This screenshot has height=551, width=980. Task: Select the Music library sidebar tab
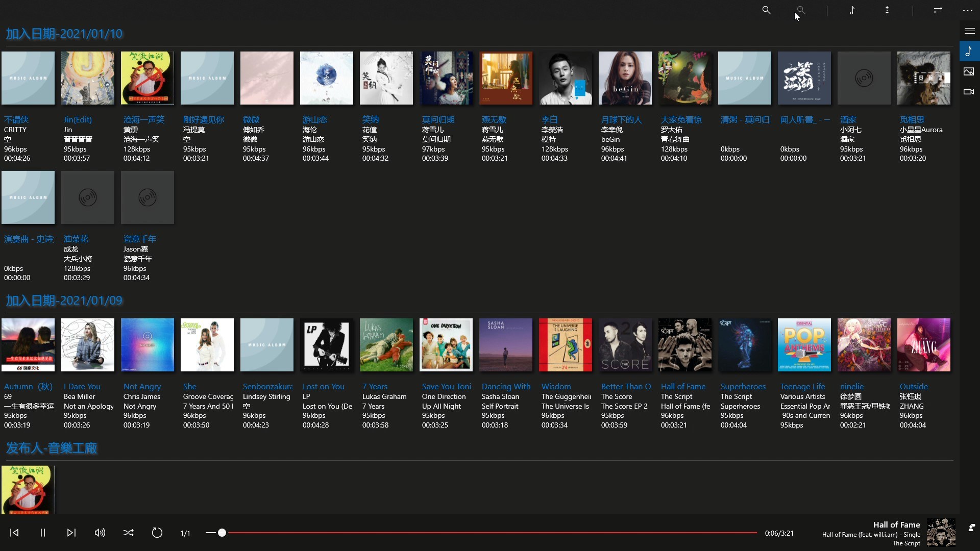[970, 51]
